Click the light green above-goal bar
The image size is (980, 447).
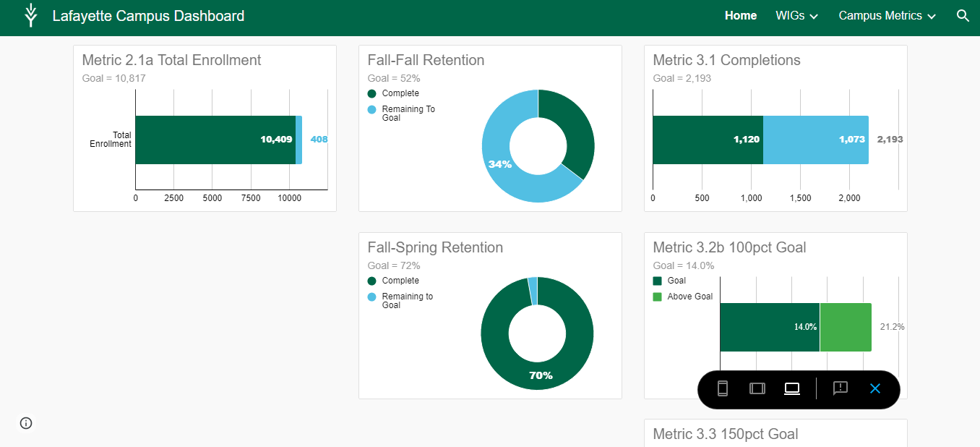click(846, 327)
